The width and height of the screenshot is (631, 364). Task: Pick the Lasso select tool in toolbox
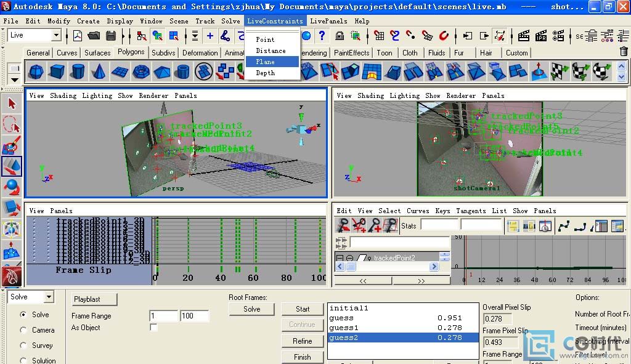tap(12, 124)
